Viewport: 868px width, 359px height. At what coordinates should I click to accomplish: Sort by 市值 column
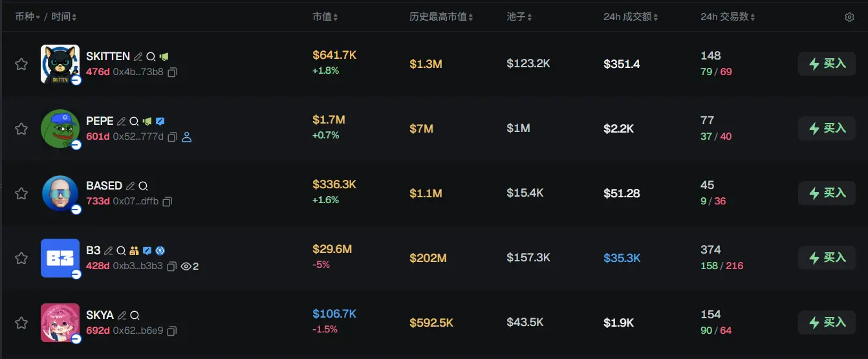point(325,17)
